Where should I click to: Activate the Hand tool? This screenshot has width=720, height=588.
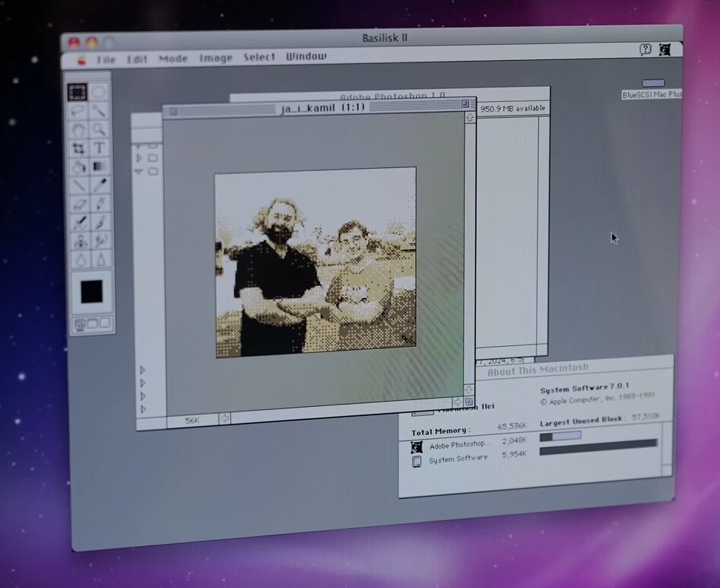78,129
